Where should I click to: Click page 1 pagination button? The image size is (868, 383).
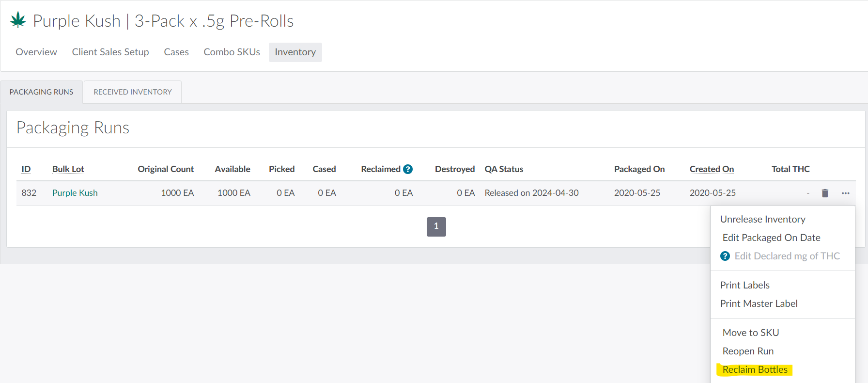pos(436,226)
